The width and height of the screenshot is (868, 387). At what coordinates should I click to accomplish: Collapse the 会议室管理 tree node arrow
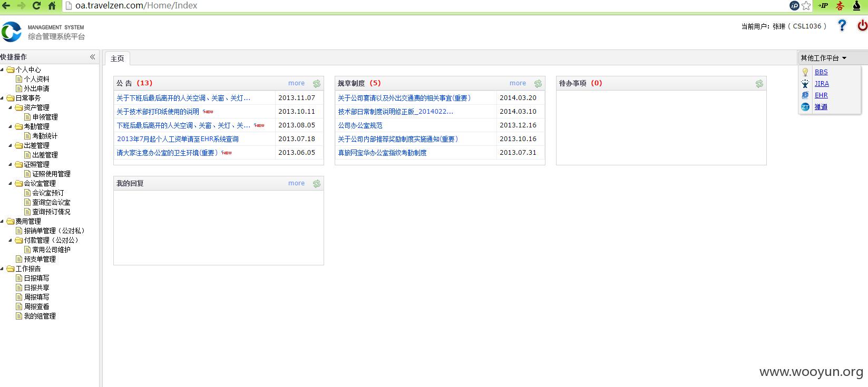[x=11, y=183]
